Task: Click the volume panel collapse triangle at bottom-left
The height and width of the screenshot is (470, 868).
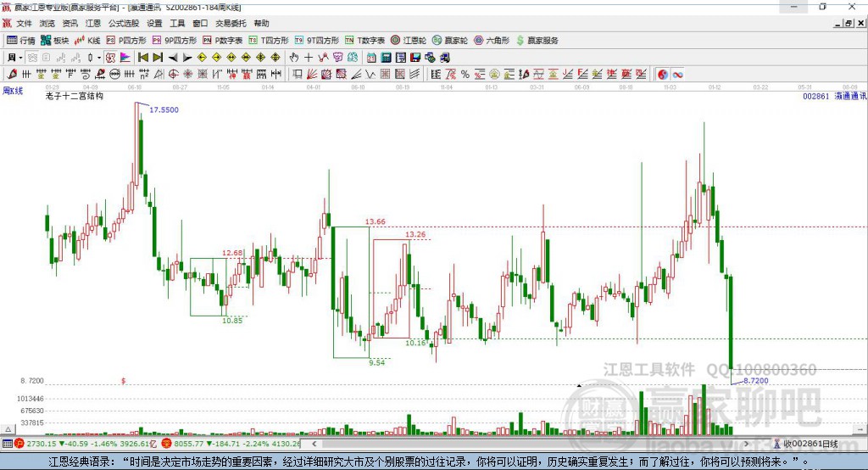Action: click(x=8, y=429)
